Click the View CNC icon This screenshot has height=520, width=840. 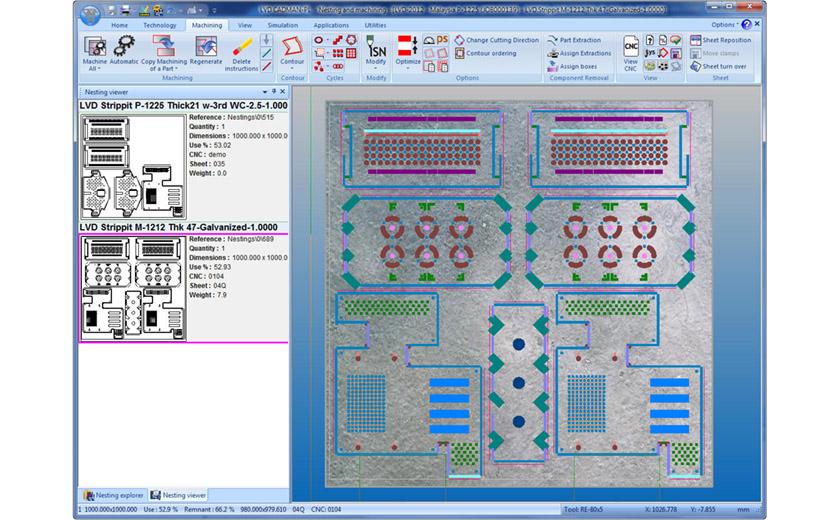(x=631, y=46)
